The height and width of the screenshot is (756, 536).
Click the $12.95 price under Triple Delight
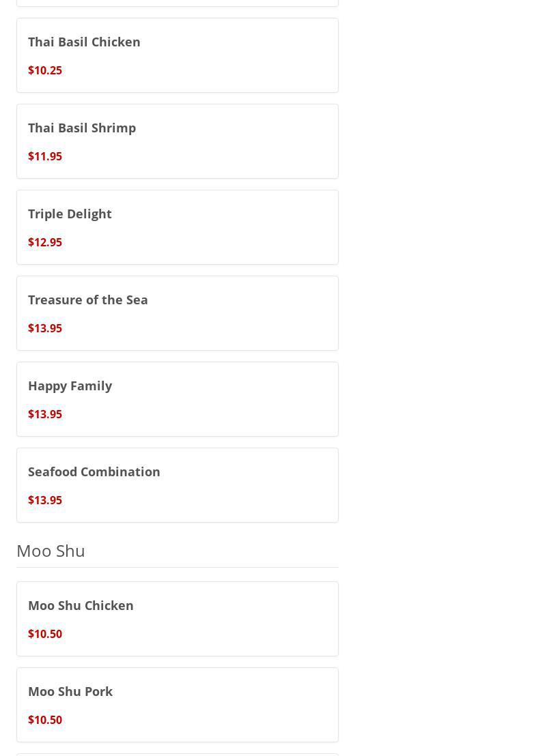(45, 242)
